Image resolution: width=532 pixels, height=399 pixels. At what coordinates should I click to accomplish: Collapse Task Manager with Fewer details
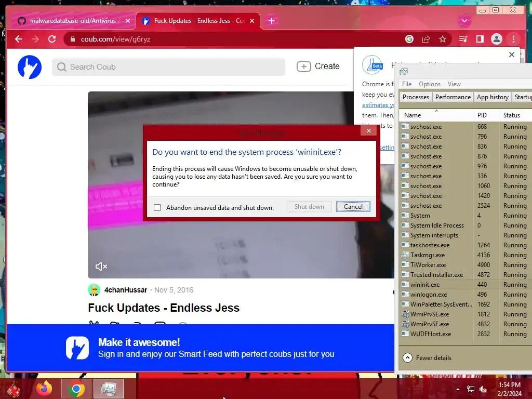tap(427, 357)
